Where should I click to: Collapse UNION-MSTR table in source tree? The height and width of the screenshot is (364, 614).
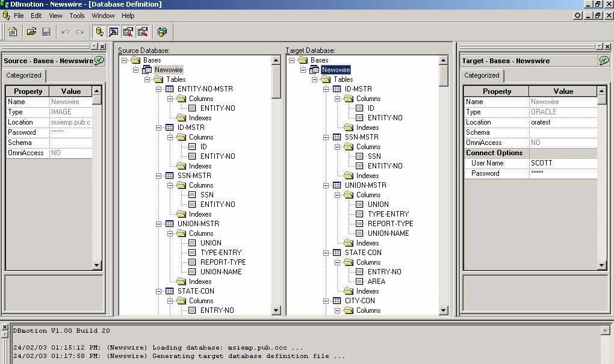point(158,224)
